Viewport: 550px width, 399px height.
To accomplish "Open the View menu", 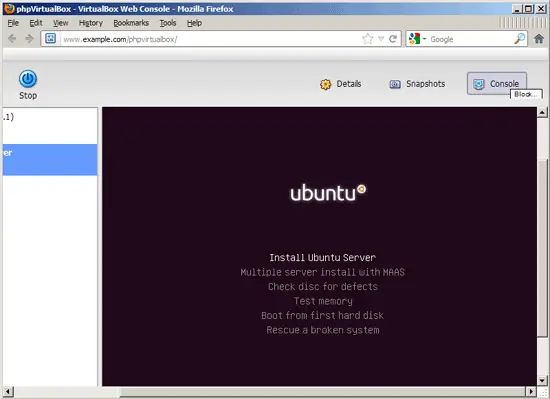I will (60, 23).
